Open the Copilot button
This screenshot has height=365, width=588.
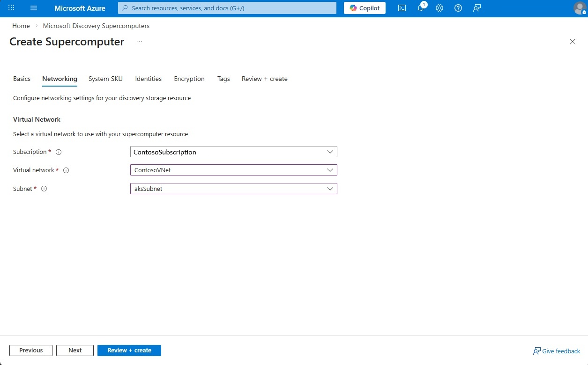click(x=365, y=8)
